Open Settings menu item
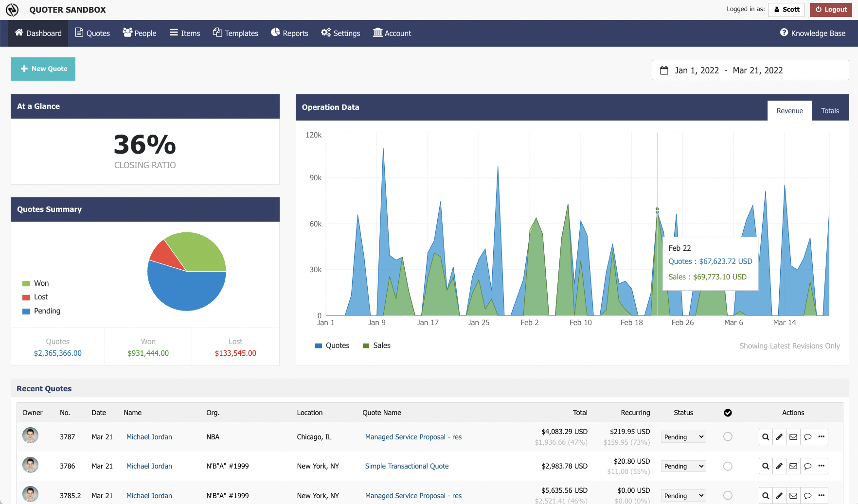 tap(340, 33)
